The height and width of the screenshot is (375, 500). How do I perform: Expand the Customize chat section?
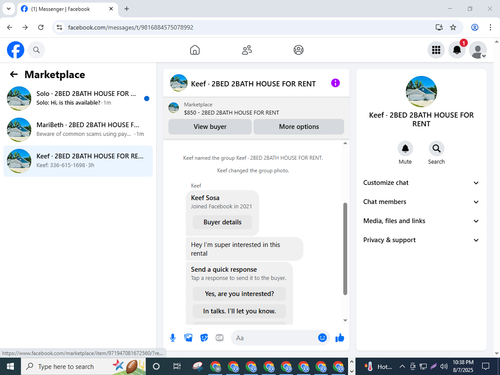point(421,183)
